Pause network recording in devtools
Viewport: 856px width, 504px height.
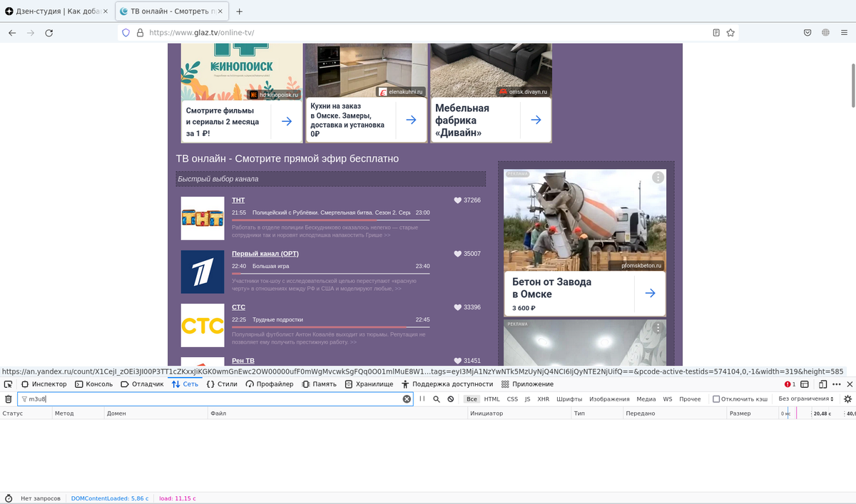coord(422,399)
